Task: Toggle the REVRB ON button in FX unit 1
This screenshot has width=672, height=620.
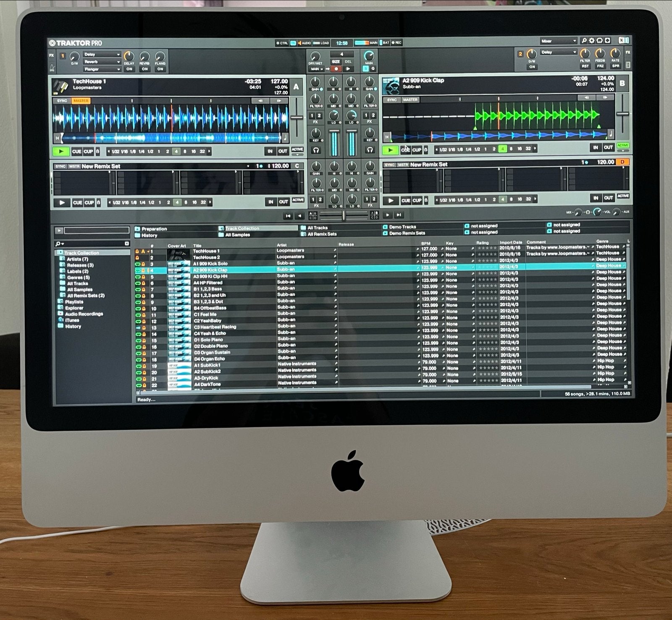Action: tap(144, 69)
